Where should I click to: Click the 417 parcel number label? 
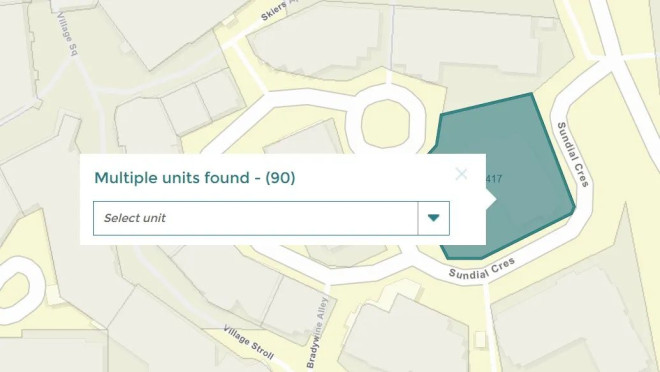coord(494,179)
